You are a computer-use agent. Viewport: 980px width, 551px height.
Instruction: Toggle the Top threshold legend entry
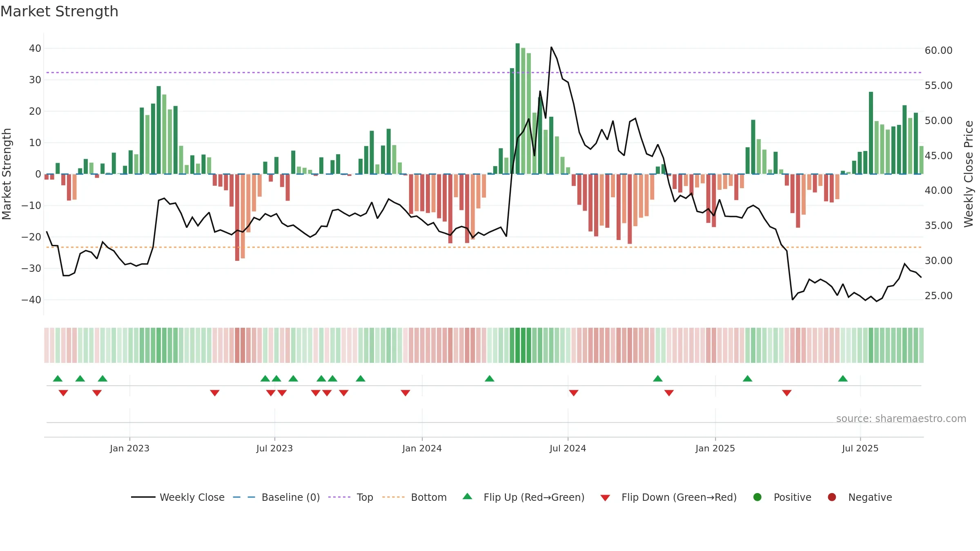[351, 497]
